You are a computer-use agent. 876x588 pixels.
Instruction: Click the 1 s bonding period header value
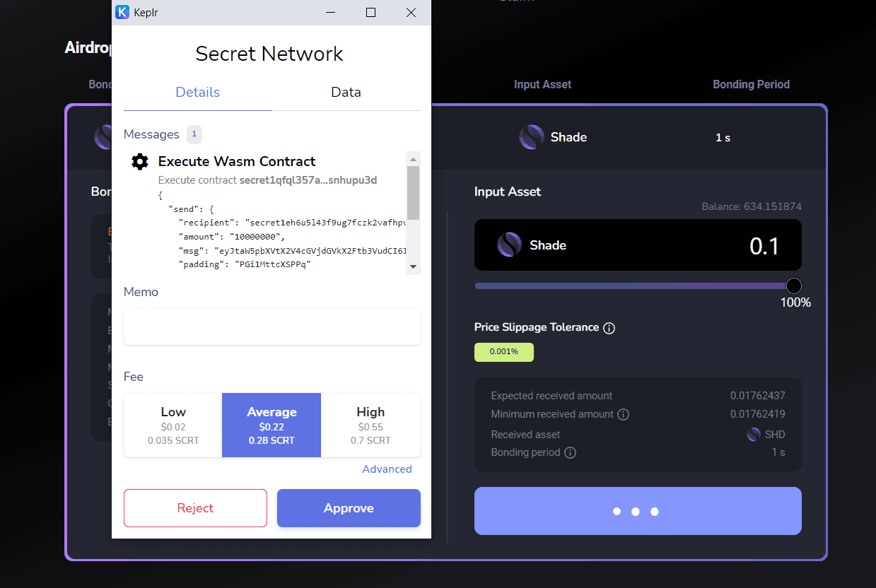[723, 138]
